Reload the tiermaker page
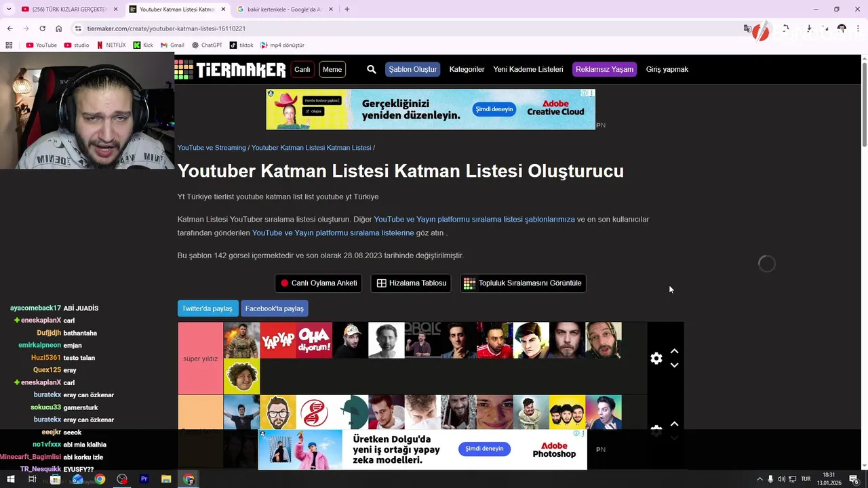868x488 pixels. tap(42, 28)
